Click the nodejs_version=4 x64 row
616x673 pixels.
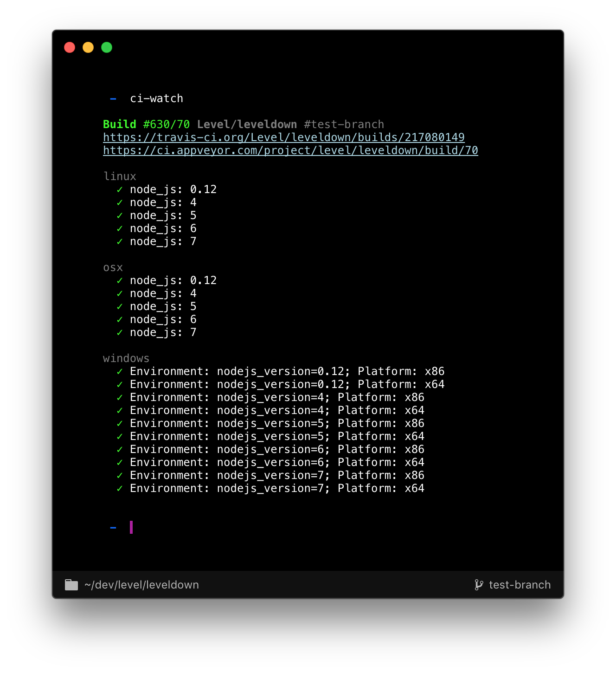[270, 410]
